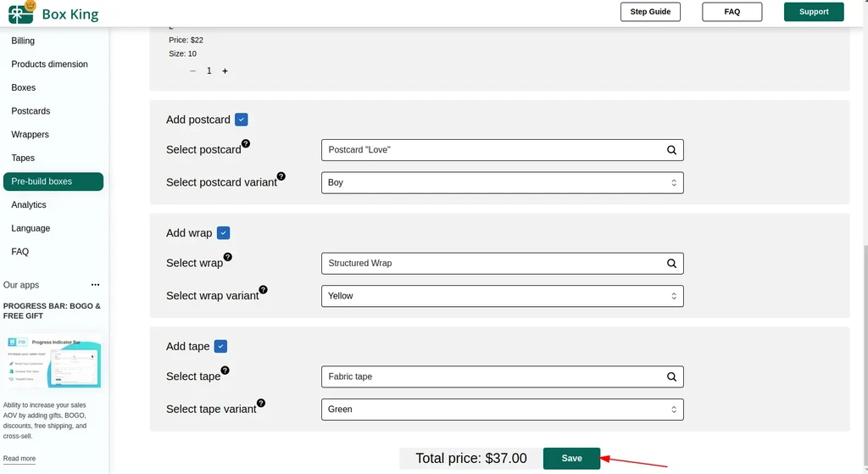Click the help icon beside Select postcard
Viewport: 868px width, 474px height.
click(x=246, y=143)
